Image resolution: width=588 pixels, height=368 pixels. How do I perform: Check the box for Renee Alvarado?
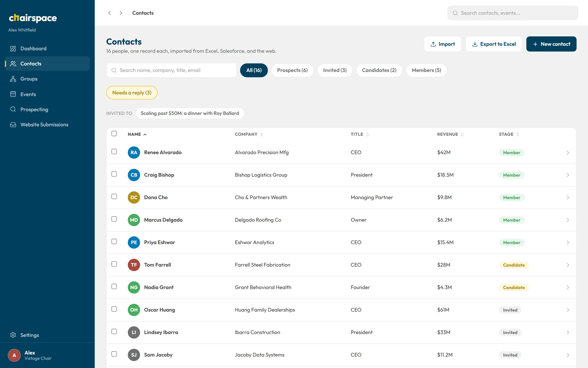pos(114,151)
